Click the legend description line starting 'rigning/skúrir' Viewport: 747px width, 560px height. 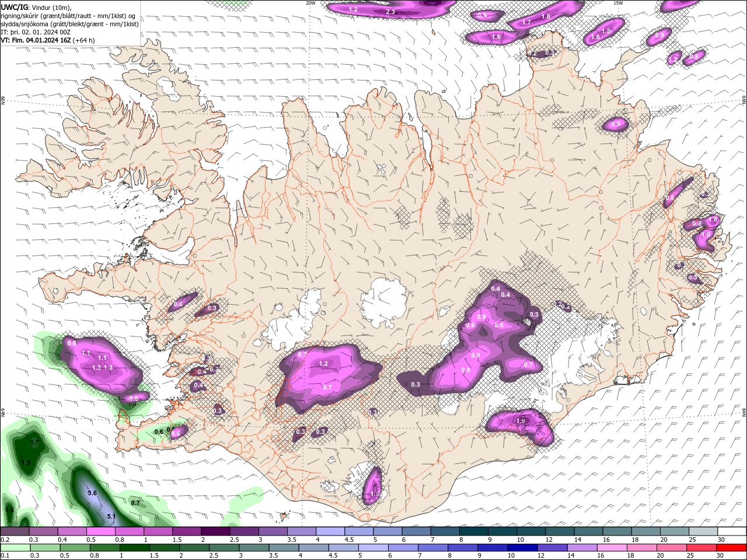[x=68, y=16]
